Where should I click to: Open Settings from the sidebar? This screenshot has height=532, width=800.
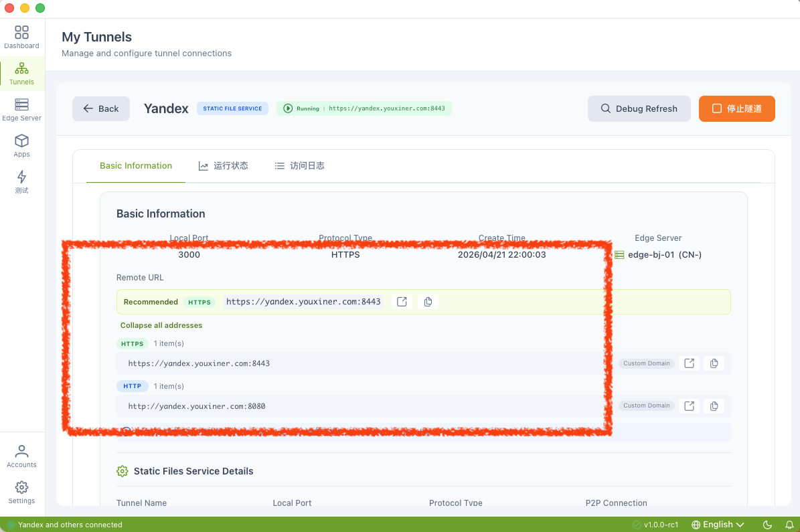21,493
